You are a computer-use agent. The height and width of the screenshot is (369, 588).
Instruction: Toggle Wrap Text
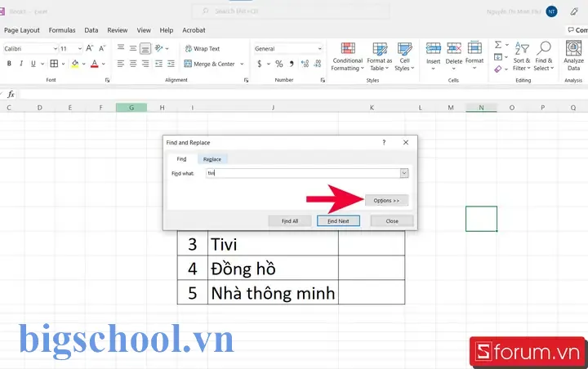203,48
